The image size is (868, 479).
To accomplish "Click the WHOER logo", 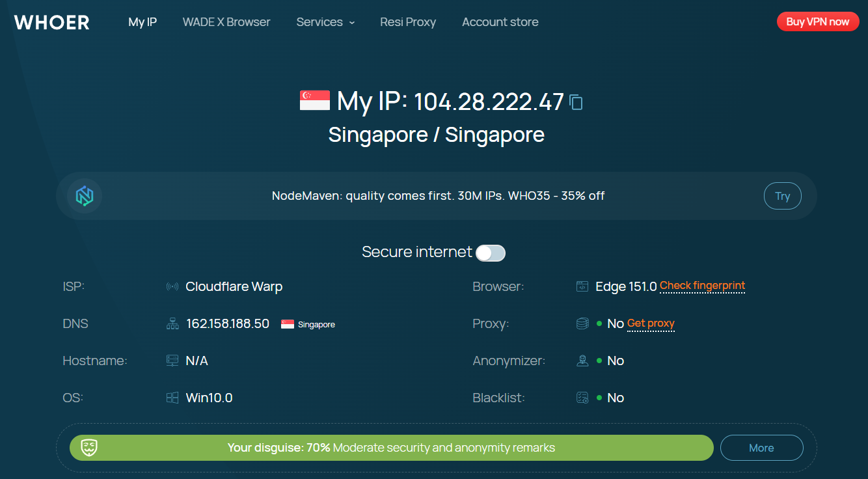I will [x=52, y=22].
